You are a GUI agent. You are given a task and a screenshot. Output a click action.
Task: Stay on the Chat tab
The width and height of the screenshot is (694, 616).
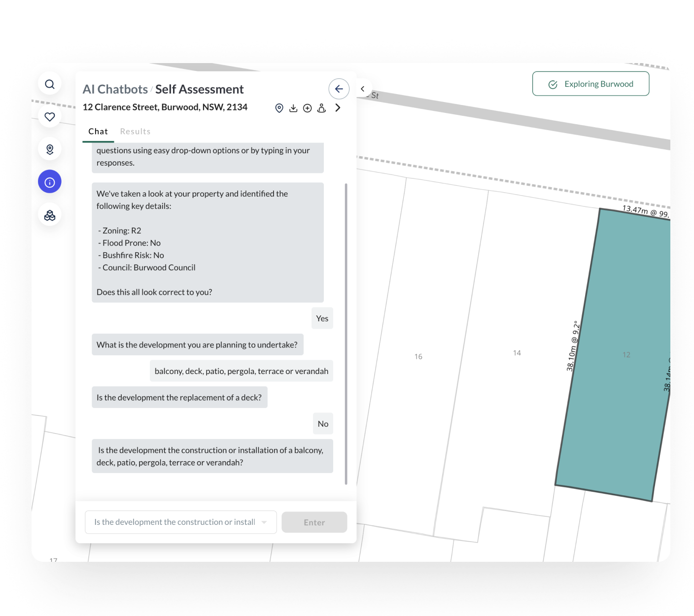tap(98, 131)
